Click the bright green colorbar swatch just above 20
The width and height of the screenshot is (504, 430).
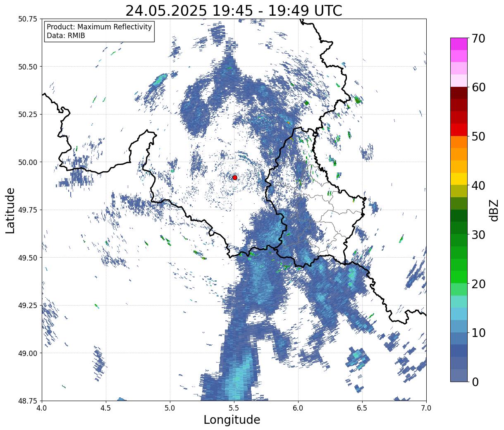click(459, 277)
